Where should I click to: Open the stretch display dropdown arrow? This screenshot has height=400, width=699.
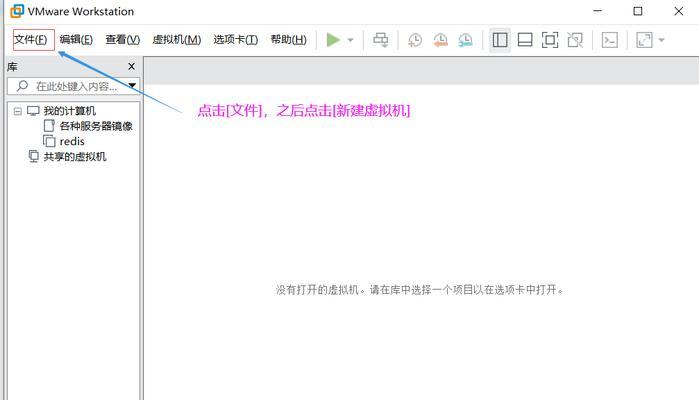pyautogui.click(x=662, y=40)
